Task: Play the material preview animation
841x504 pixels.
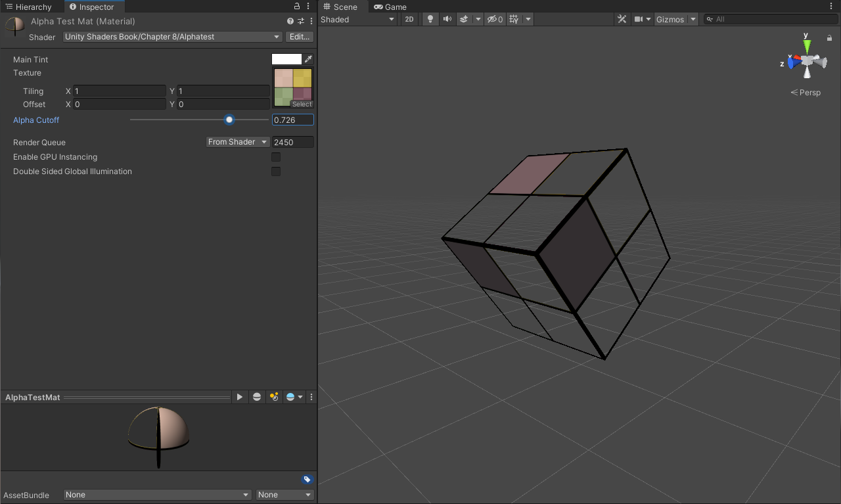Action: pyautogui.click(x=240, y=398)
